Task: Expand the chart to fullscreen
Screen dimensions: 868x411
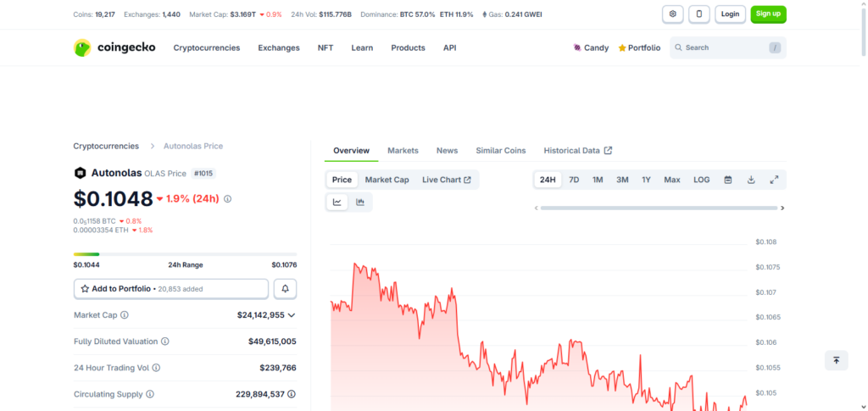Action: 774,180
